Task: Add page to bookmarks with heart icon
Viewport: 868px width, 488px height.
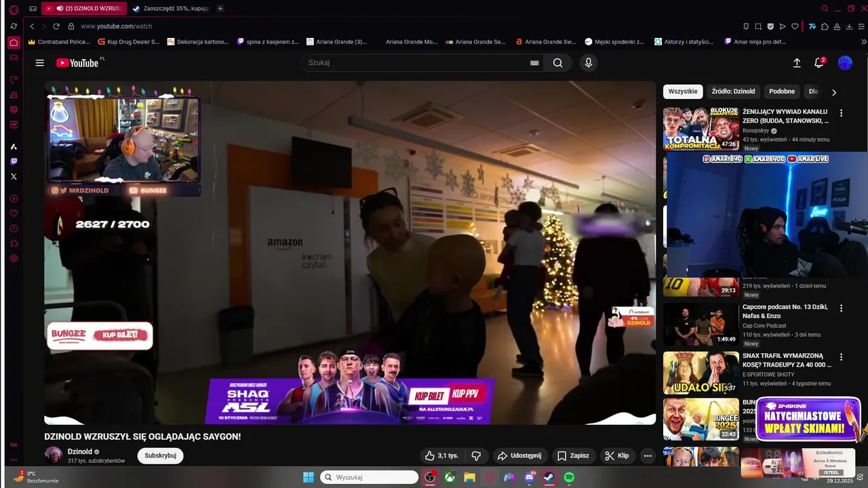Action: pyautogui.click(x=795, y=26)
